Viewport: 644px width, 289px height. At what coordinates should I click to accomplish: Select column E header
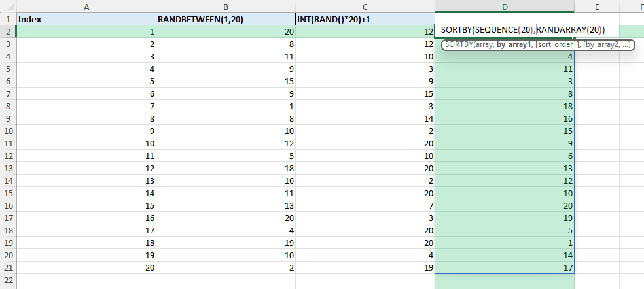coord(597,6)
